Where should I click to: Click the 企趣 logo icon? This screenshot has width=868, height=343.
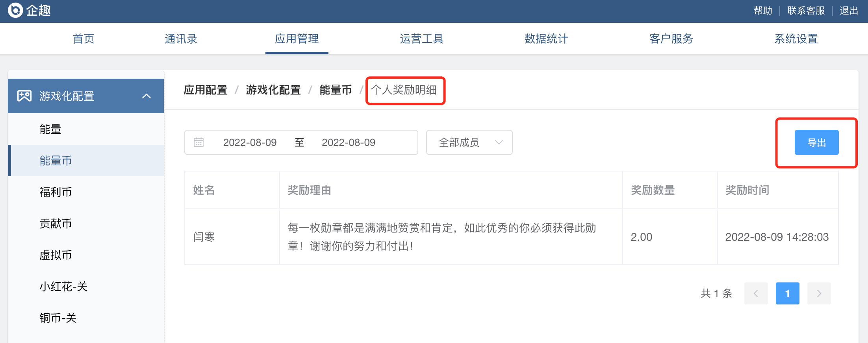pos(15,10)
